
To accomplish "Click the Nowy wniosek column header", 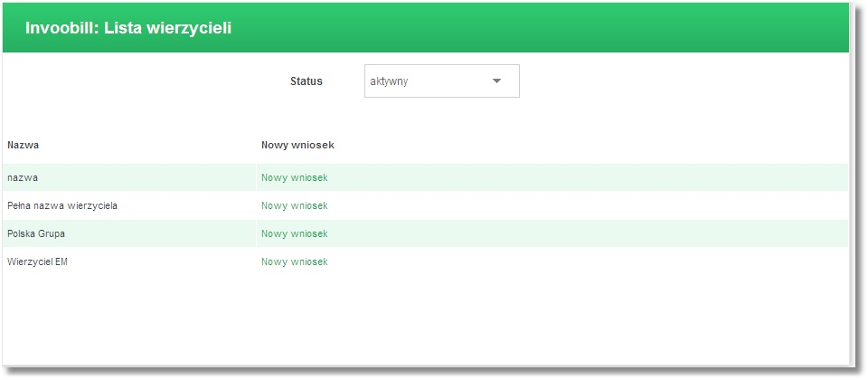I will (297, 145).
